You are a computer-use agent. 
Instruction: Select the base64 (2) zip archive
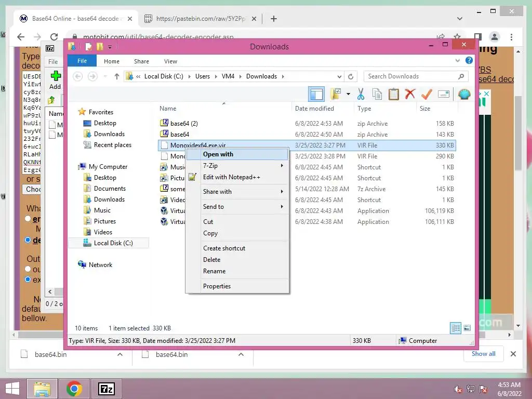tap(307, 123)
